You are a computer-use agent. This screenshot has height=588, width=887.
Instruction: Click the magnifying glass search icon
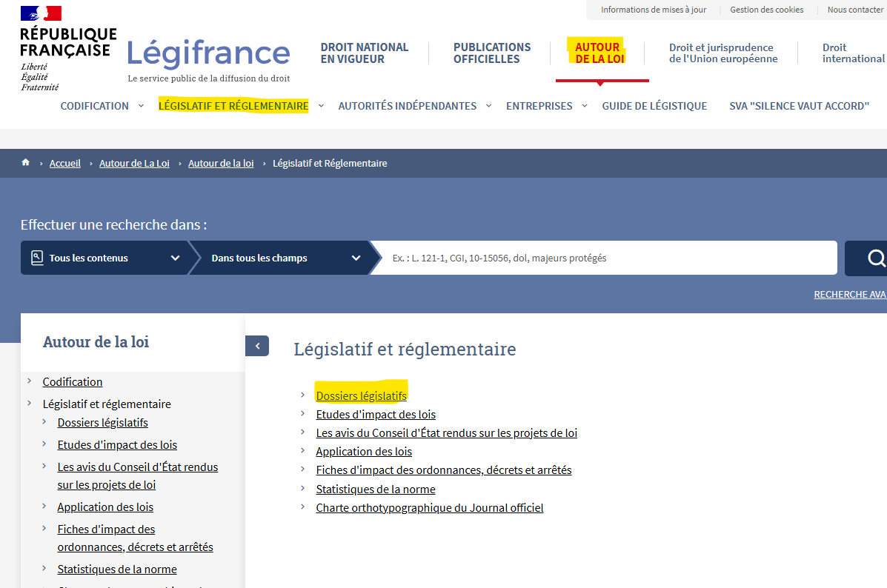pos(876,258)
